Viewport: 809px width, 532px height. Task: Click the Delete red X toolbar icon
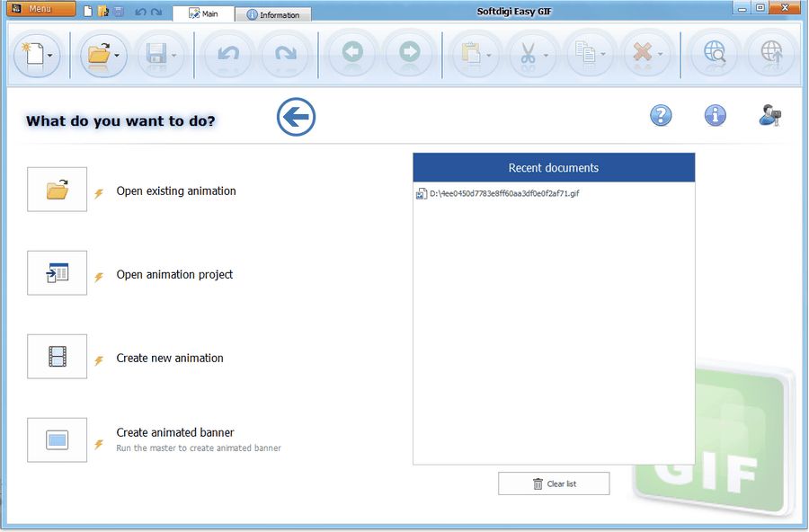tap(643, 52)
